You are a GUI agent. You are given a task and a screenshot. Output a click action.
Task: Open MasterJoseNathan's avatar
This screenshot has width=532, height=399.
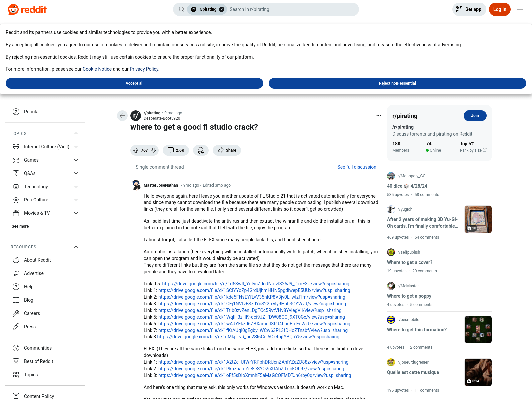point(136,185)
